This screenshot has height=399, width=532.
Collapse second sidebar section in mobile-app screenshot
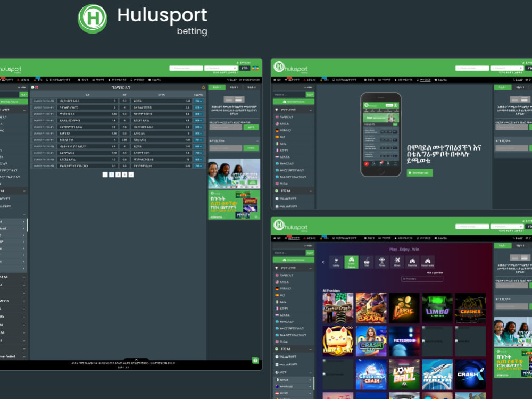[x=311, y=190]
